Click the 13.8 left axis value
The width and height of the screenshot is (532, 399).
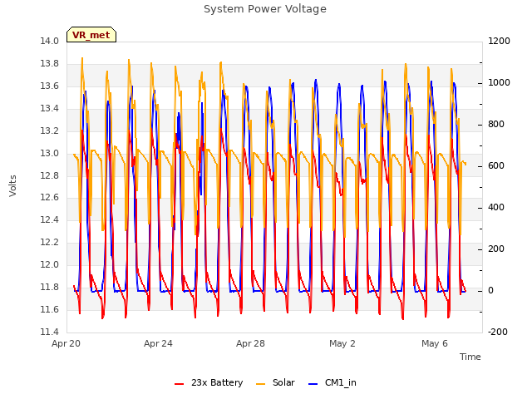(50, 64)
